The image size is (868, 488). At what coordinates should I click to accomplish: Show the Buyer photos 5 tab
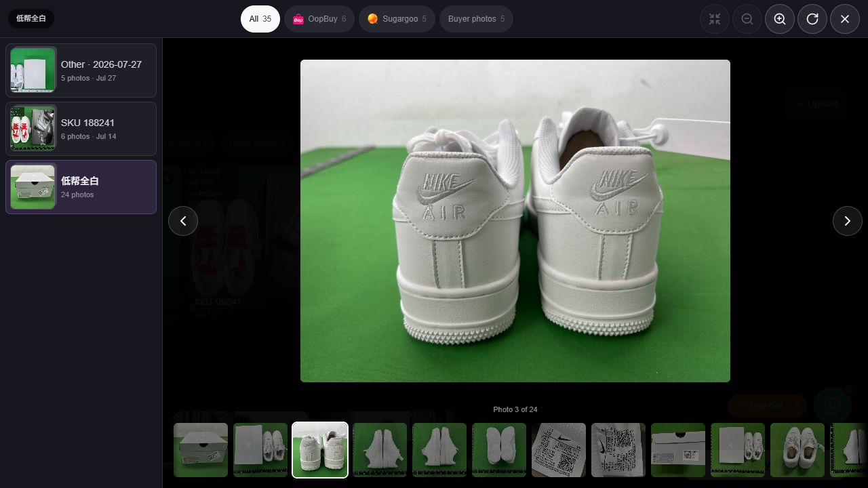[x=476, y=19]
